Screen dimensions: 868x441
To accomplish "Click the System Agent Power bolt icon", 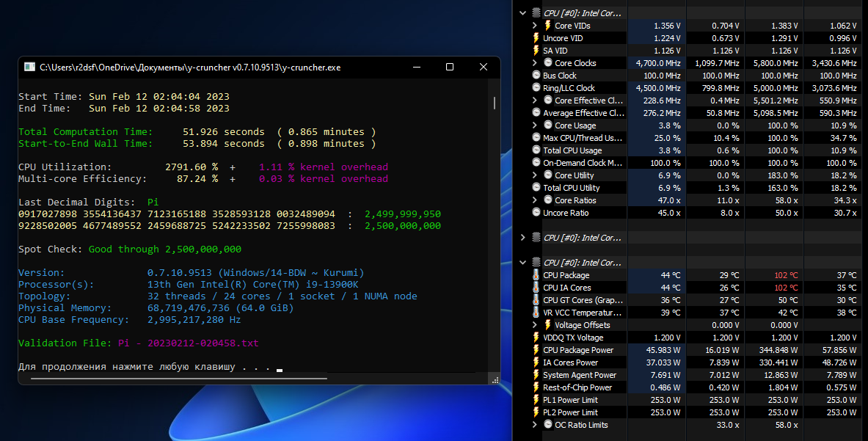I will click(x=536, y=375).
